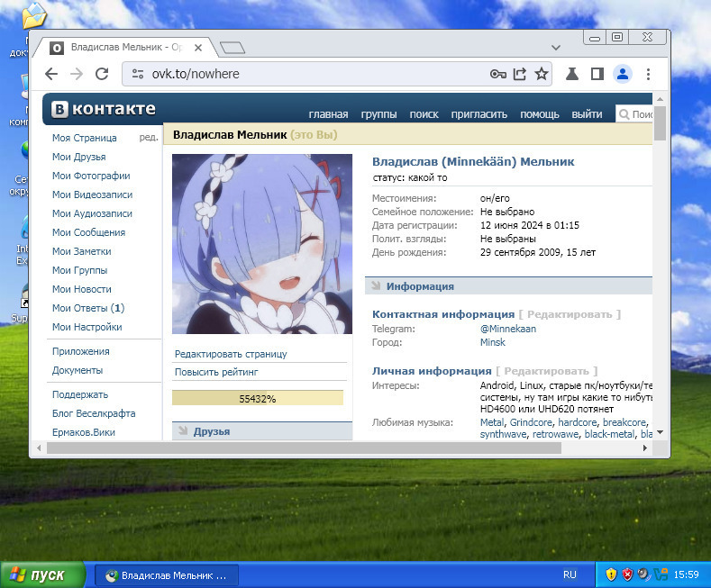Image resolution: width=711 pixels, height=588 pixels.
Task: Click the address bar URL ovk.to/nowhere
Action: pyautogui.click(x=196, y=74)
